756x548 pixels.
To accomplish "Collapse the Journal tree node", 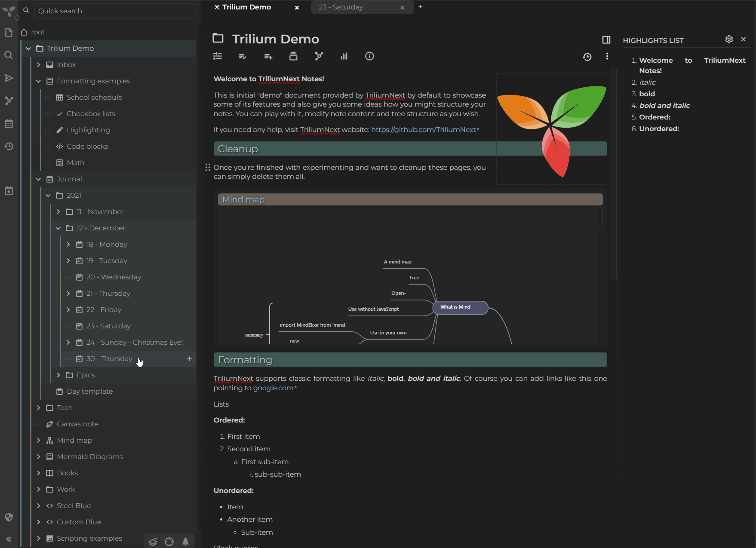I will coord(38,179).
